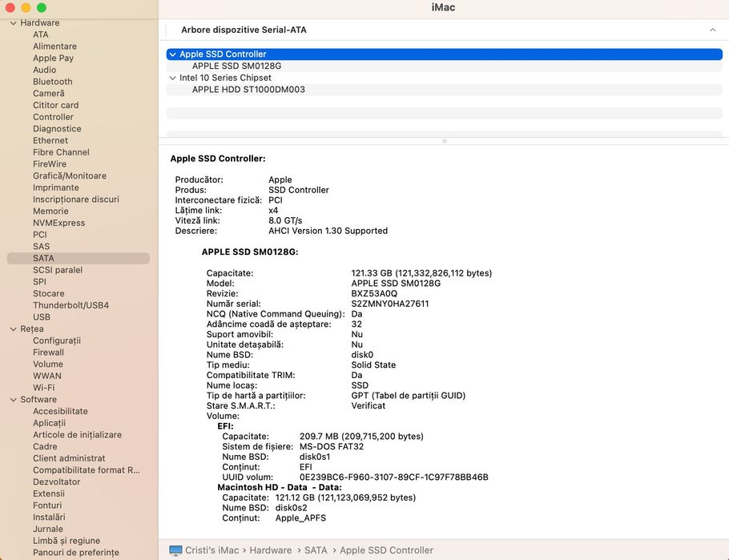Open Jurnale software category
Image resolution: width=729 pixels, height=560 pixels.
point(48,529)
